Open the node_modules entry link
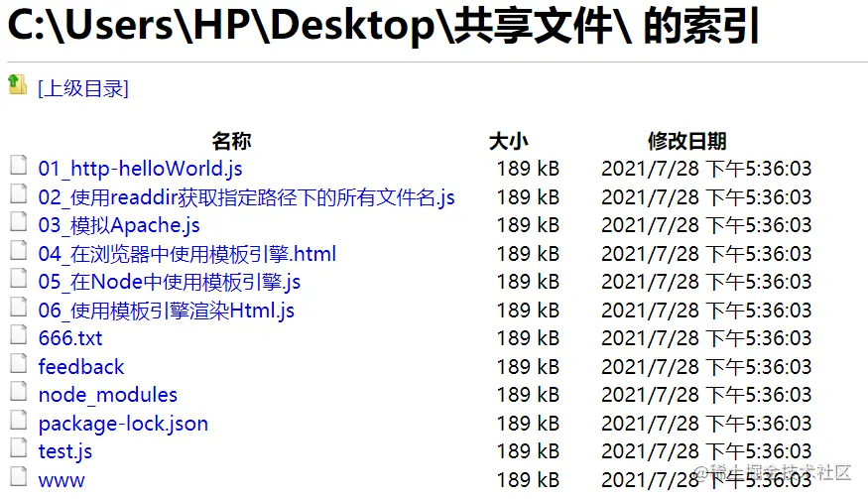The image size is (868, 499). click(x=108, y=395)
